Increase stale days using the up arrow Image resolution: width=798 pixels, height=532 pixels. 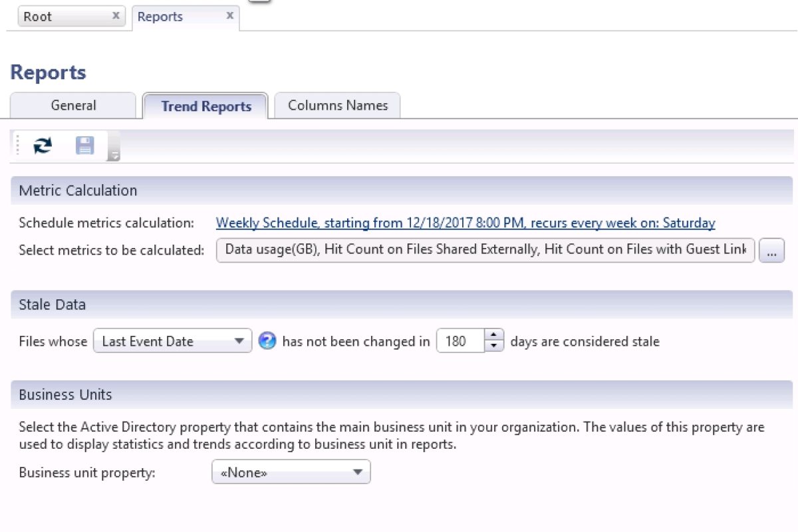tap(493, 336)
